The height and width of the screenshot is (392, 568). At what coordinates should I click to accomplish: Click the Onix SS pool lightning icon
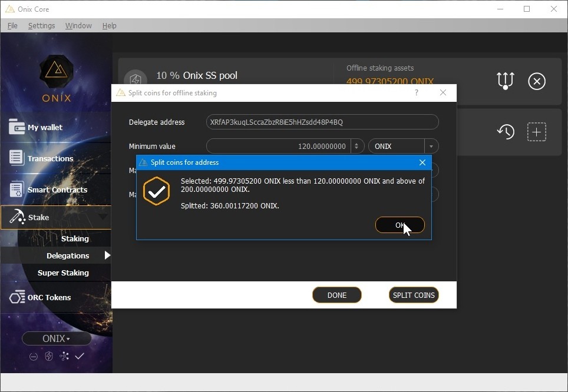136,78
